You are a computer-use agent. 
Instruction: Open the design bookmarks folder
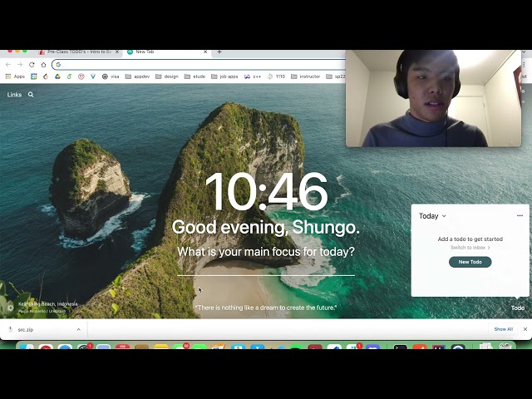[x=167, y=76]
